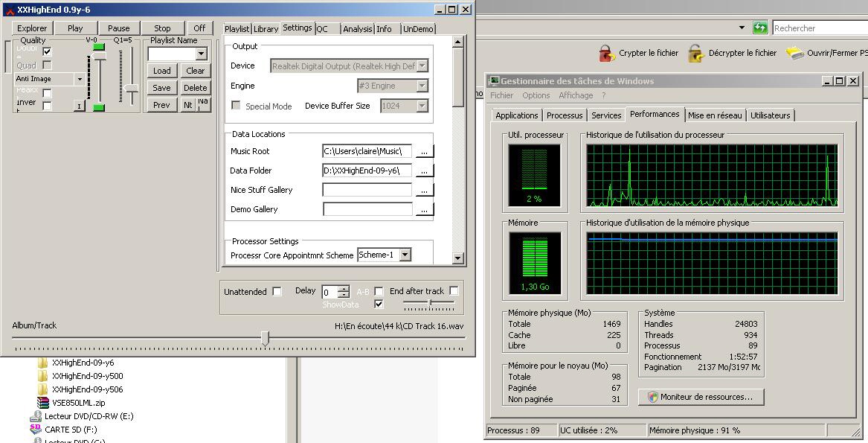The height and width of the screenshot is (443, 868).
Task: Open the Device Buffer Size dropdown
Action: point(422,106)
